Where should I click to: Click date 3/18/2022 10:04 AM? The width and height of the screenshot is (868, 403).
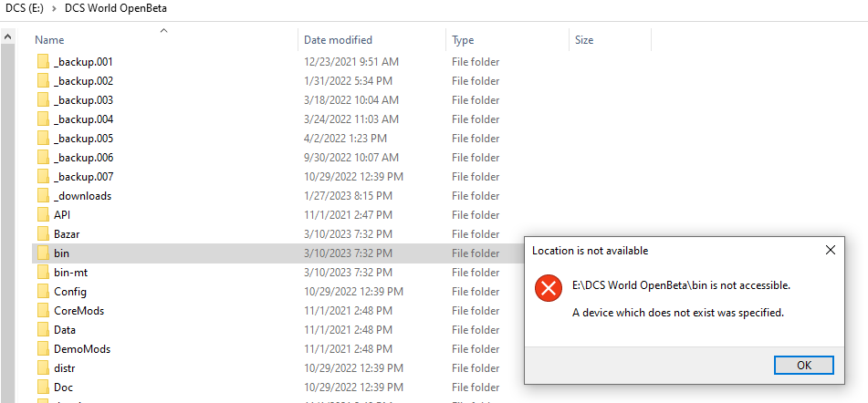pyautogui.click(x=351, y=100)
